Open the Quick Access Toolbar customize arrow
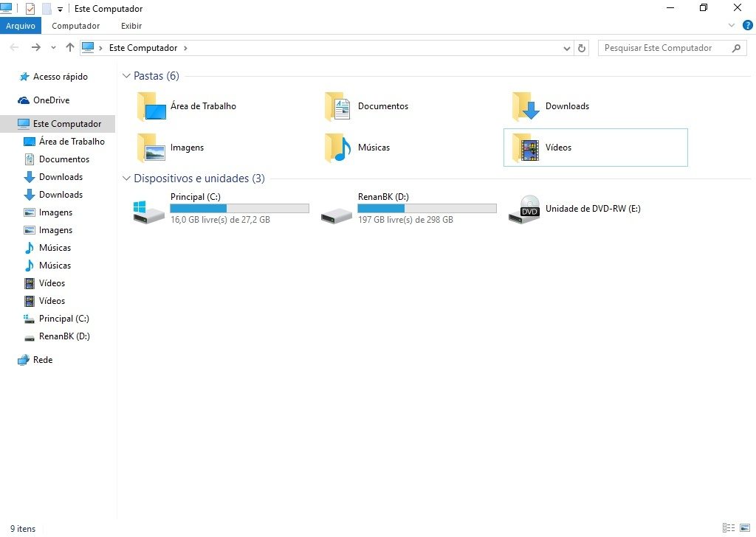756x537 pixels. click(60, 9)
